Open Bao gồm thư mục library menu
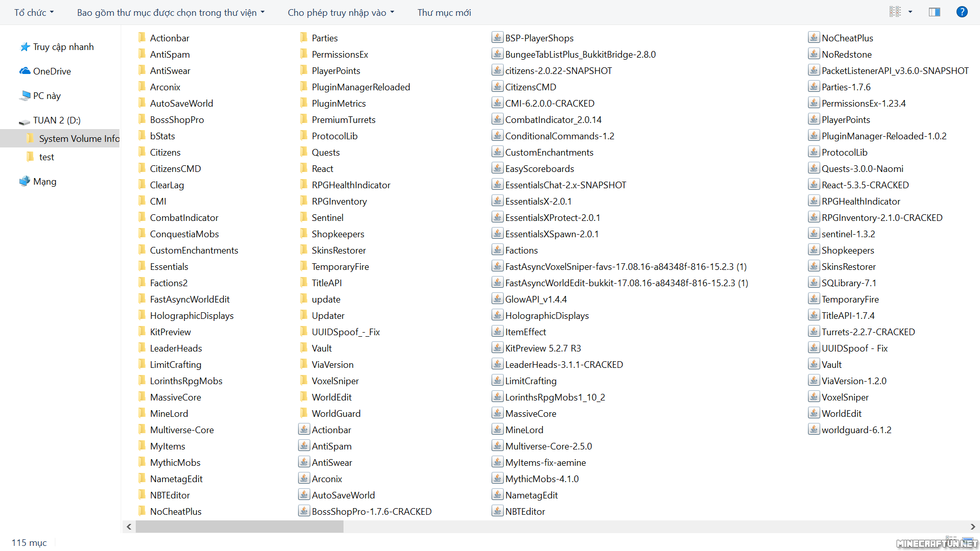Image resolution: width=980 pixels, height=551 pixels. (x=170, y=13)
